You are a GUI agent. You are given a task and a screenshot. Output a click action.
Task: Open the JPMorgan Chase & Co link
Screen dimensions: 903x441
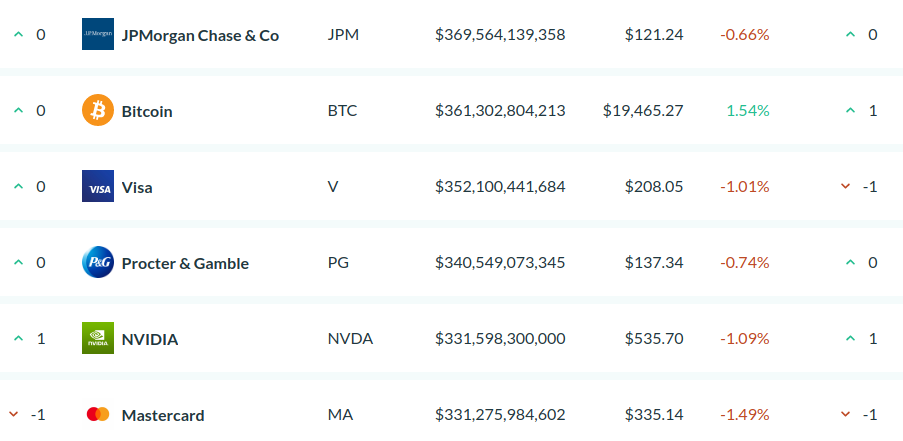point(200,35)
